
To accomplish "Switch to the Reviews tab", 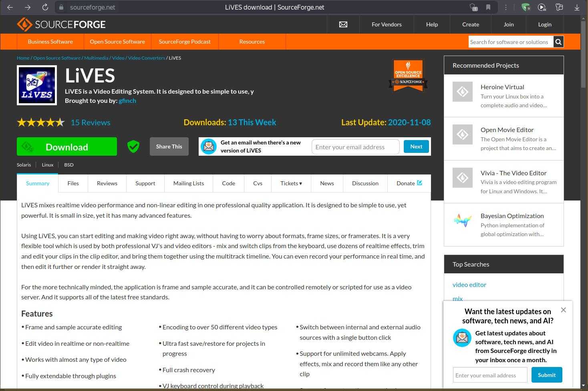I will point(107,183).
